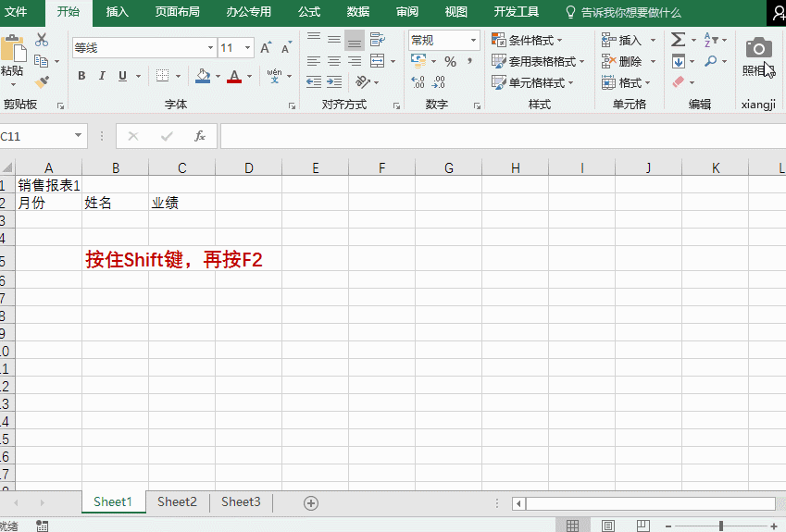The image size is (786, 532).
Task: Click the AutoSum sigma icon
Action: coord(679,40)
